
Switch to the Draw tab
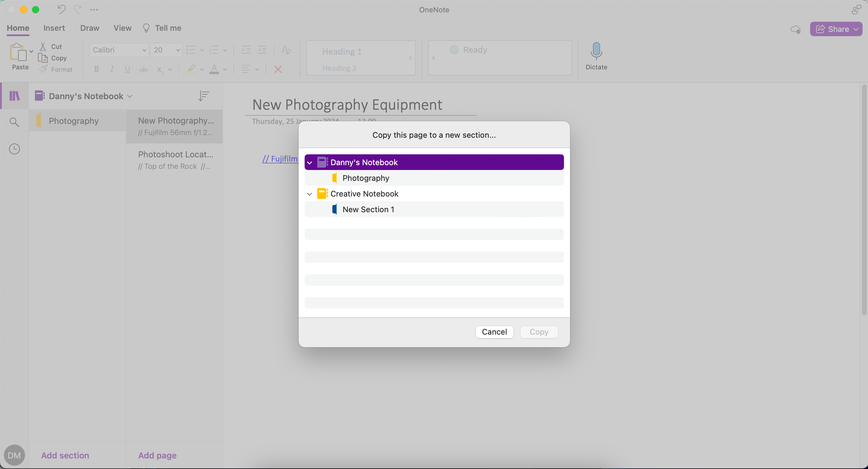[90, 28]
